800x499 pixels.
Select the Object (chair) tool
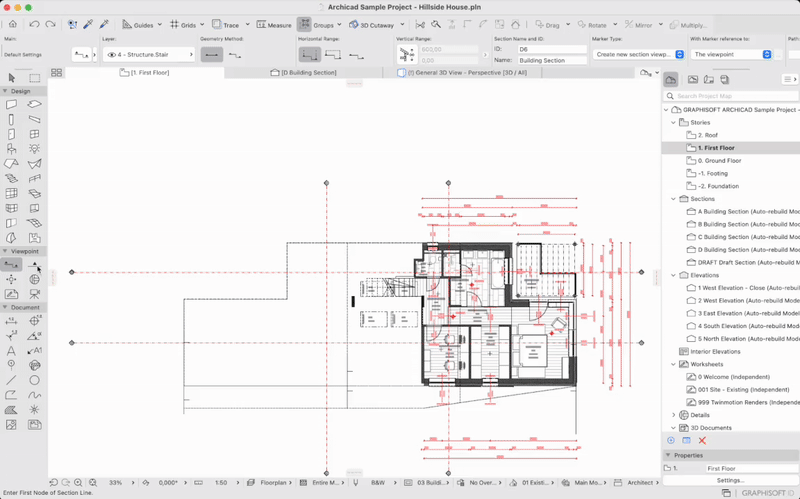click(x=11, y=149)
